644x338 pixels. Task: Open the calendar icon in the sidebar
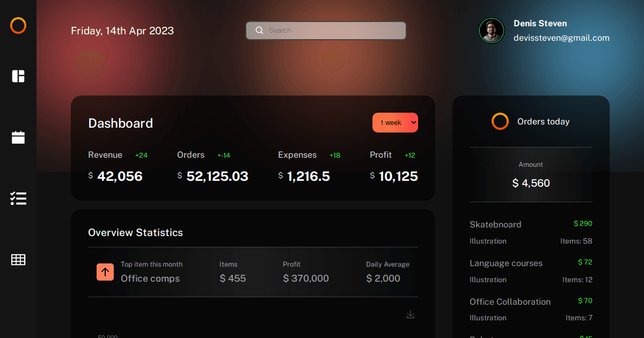coord(18,137)
